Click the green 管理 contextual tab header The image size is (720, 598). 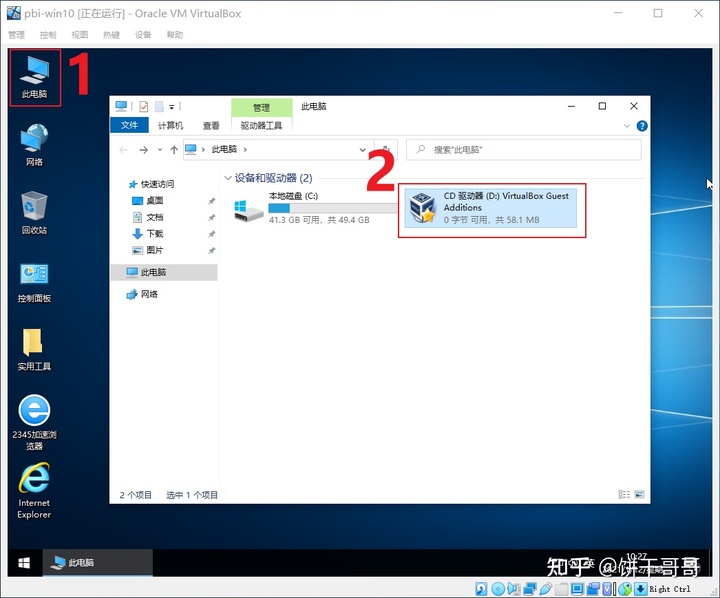tap(262, 107)
